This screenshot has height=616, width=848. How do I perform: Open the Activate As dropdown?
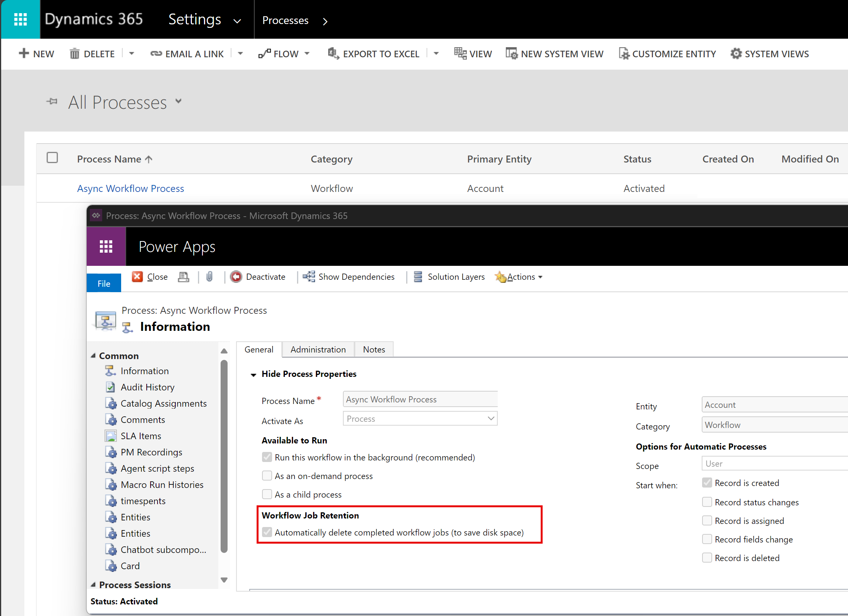[420, 418]
